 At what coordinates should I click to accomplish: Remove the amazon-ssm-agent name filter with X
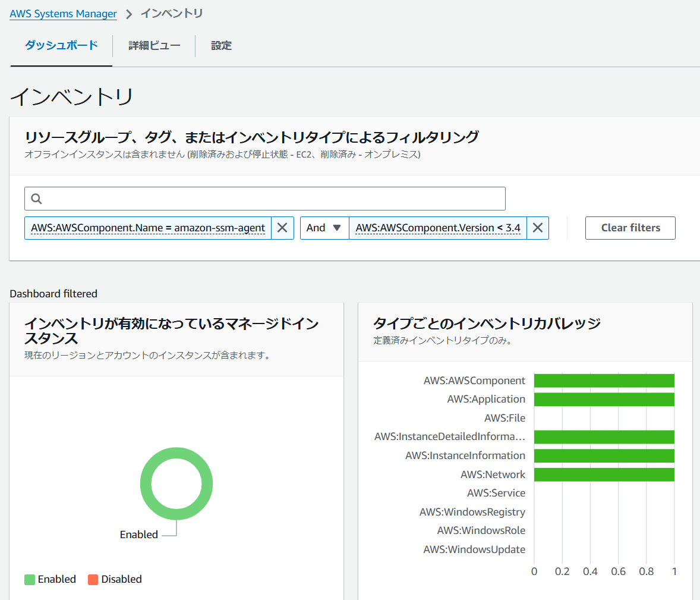[282, 228]
